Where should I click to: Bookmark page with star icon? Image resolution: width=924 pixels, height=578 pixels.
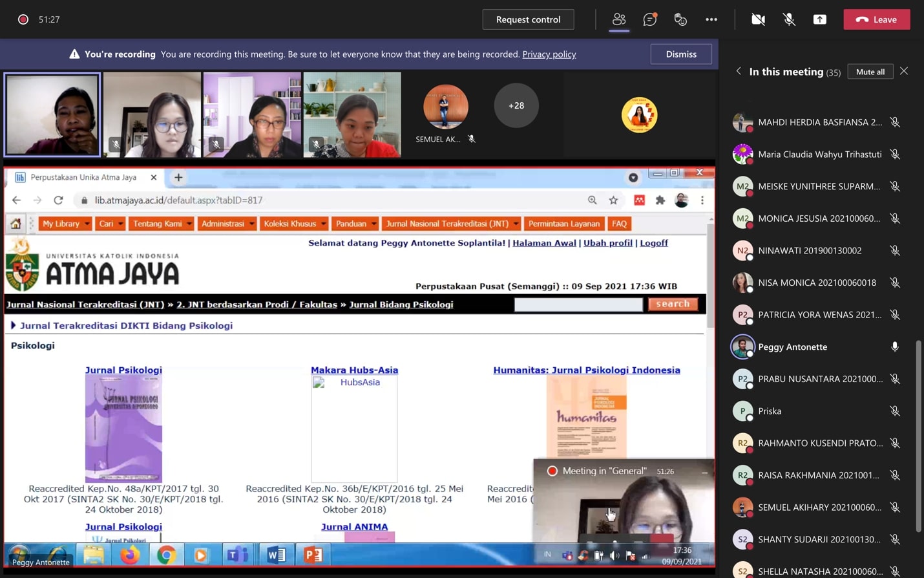pos(613,200)
